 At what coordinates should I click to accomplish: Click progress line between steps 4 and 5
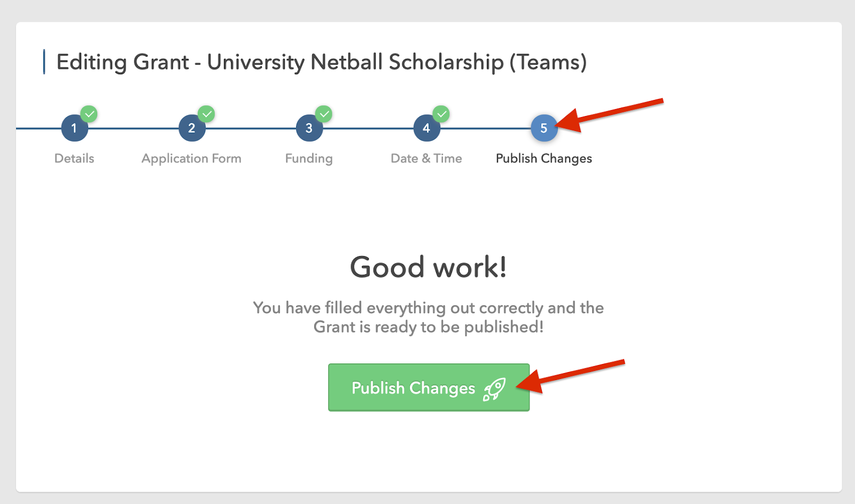(486, 128)
